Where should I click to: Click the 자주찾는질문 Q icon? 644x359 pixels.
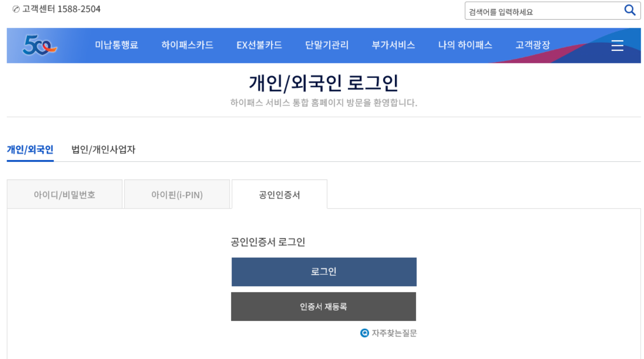tap(365, 333)
